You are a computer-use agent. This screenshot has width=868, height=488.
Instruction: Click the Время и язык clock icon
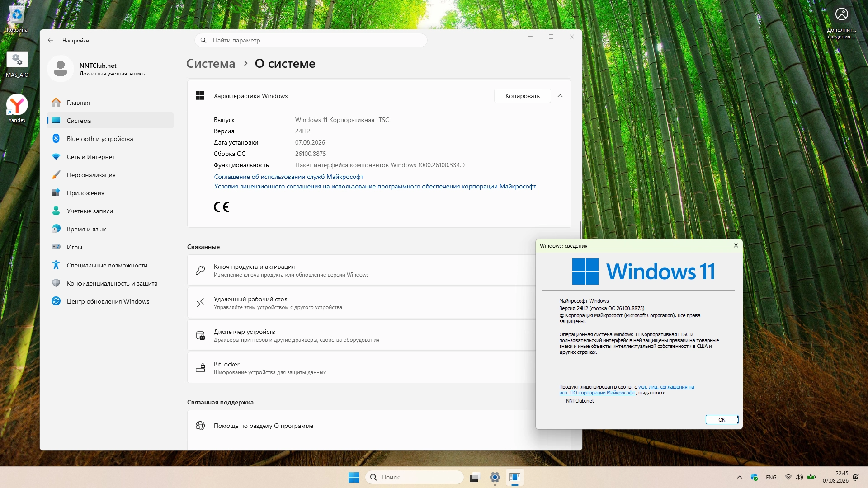click(56, 229)
